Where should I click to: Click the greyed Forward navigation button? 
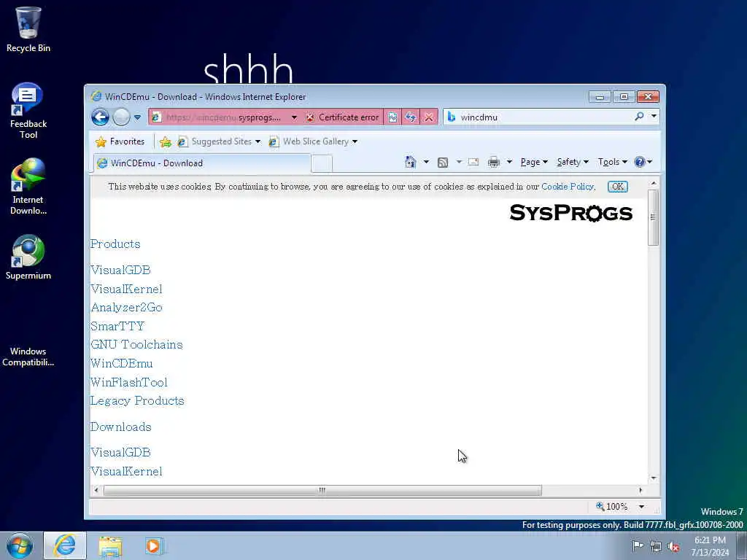[x=121, y=117]
